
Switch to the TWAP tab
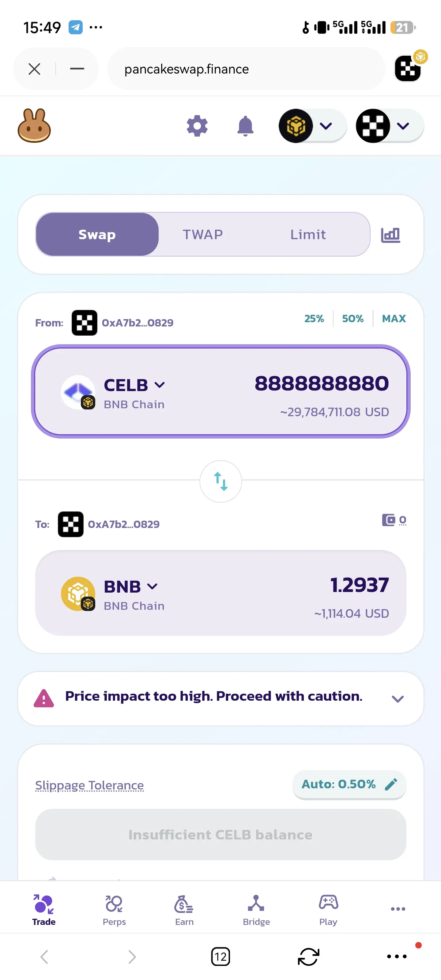point(203,234)
